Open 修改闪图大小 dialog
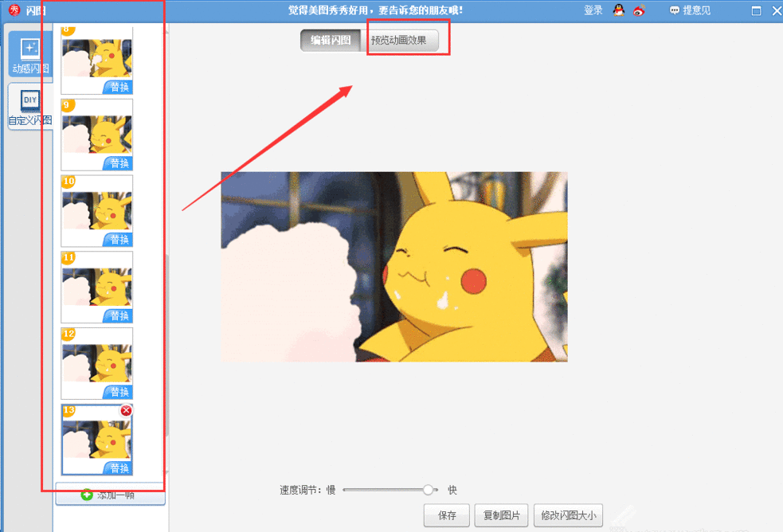Viewport: 783px width, 532px height. 568,515
